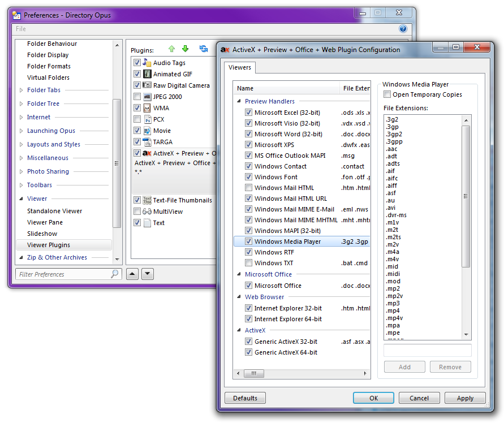504x423 pixels.
Task: Enable Windows Mail HTML viewer checkbox
Action: 248,187
